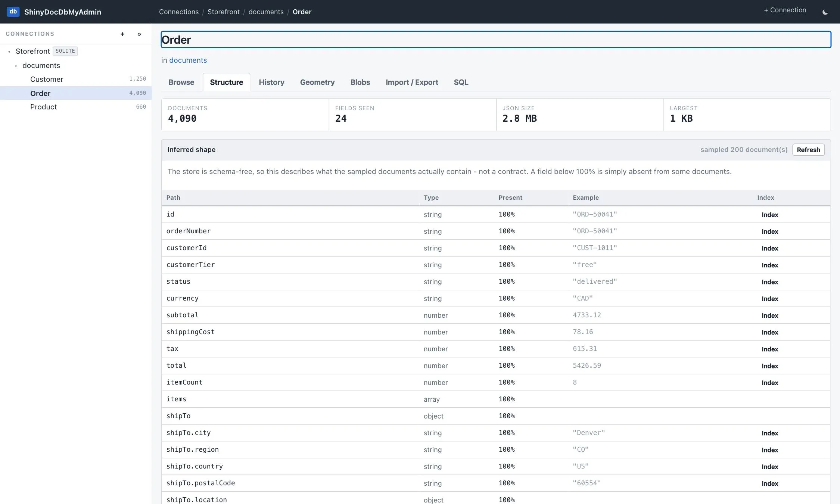This screenshot has height=504, width=840.
Task: Click the db logo icon
Action: (x=13, y=12)
